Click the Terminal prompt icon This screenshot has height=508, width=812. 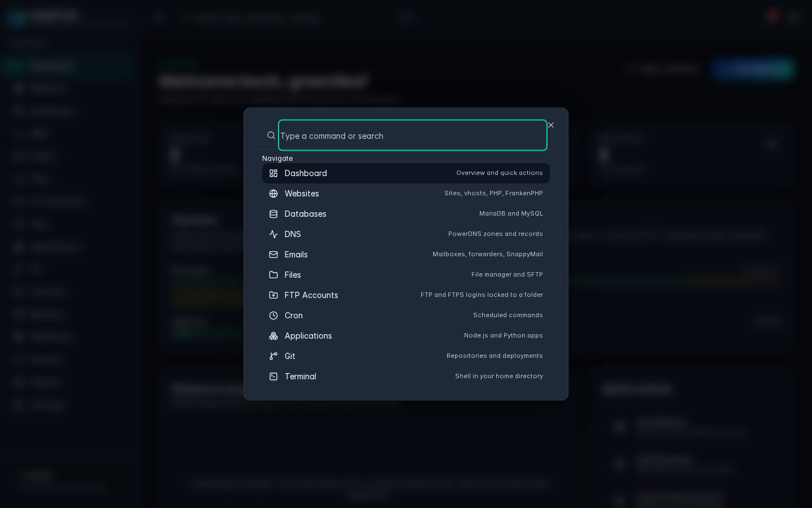pos(273,376)
